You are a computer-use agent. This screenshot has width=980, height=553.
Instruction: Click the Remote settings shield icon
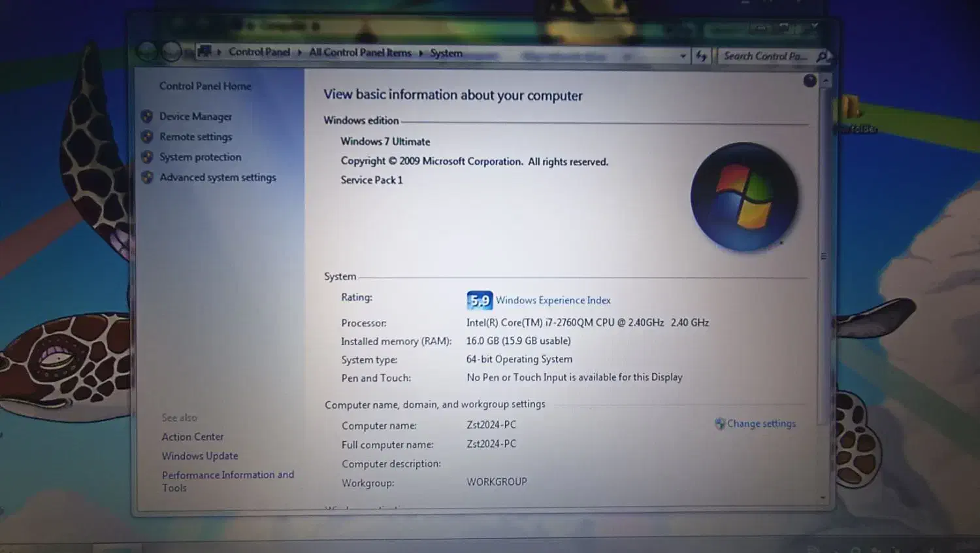pyautogui.click(x=147, y=137)
